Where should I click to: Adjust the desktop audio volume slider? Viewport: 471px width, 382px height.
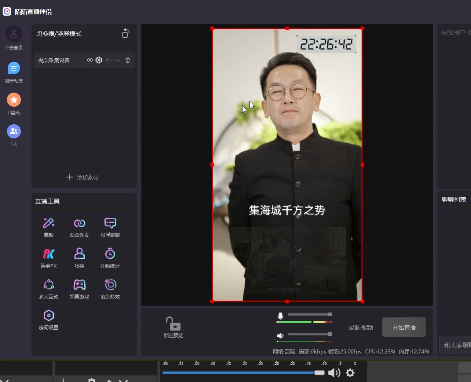pyautogui.click(x=310, y=334)
